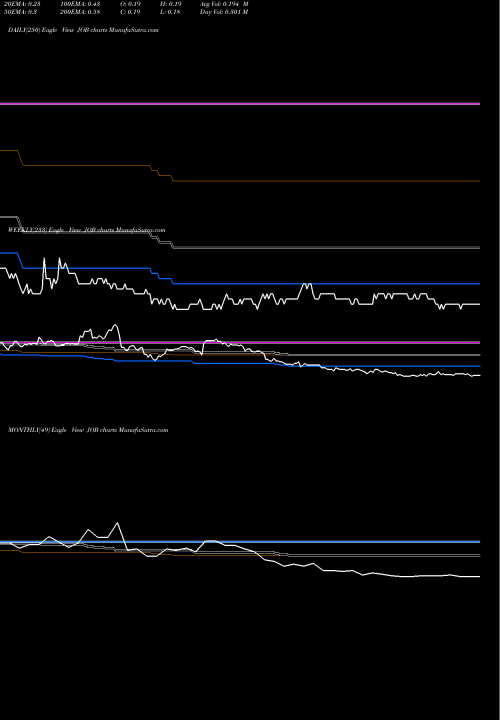
Task: Click the close price C: 0.19
Action: pyautogui.click(x=130, y=12)
